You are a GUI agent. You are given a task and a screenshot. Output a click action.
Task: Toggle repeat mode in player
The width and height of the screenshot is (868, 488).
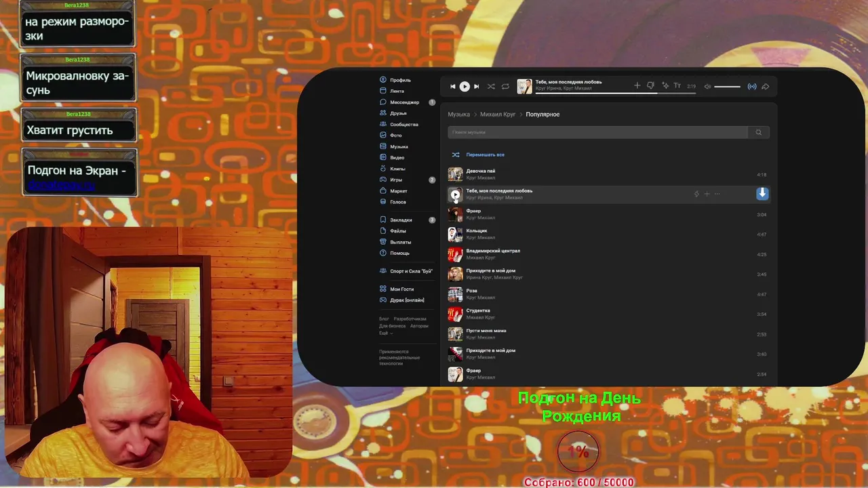tap(505, 87)
